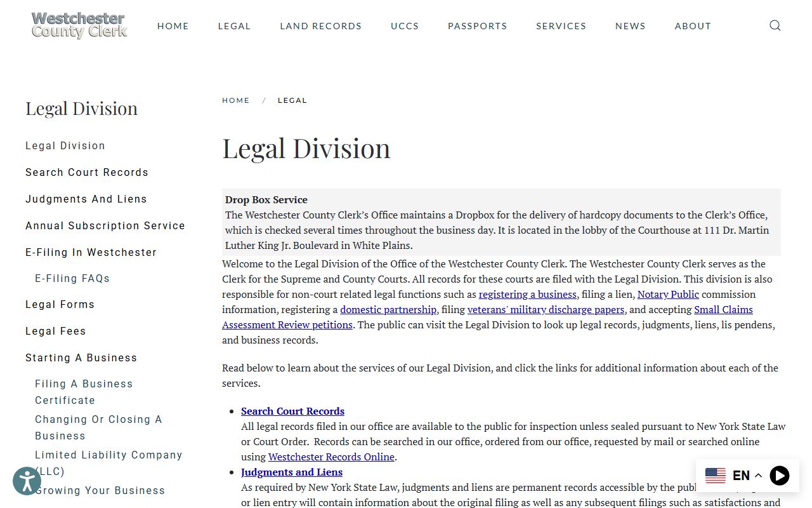Open Starting A Business sidebar link

(81, 358)
